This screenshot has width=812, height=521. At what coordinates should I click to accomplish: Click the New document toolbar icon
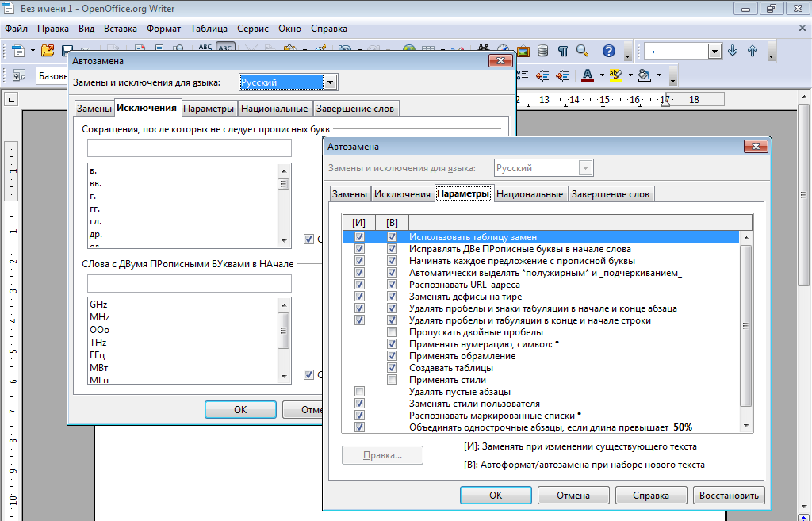[x=17, y=51]
